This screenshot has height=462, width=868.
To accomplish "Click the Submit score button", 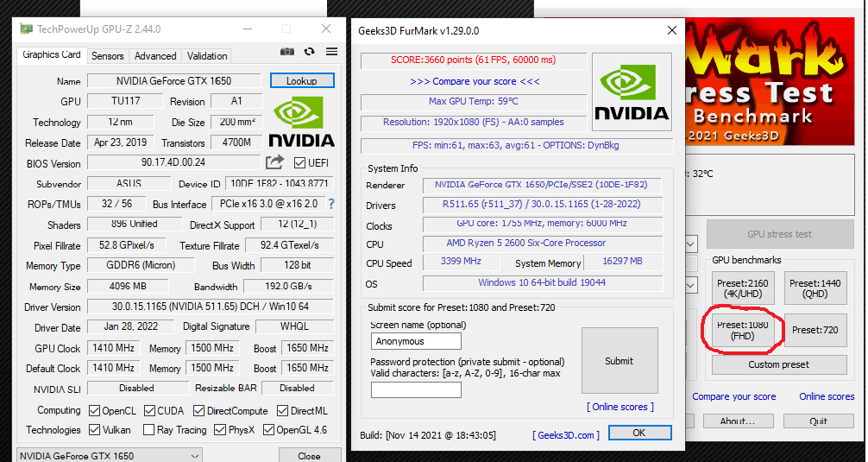I will tap(619, 361).
